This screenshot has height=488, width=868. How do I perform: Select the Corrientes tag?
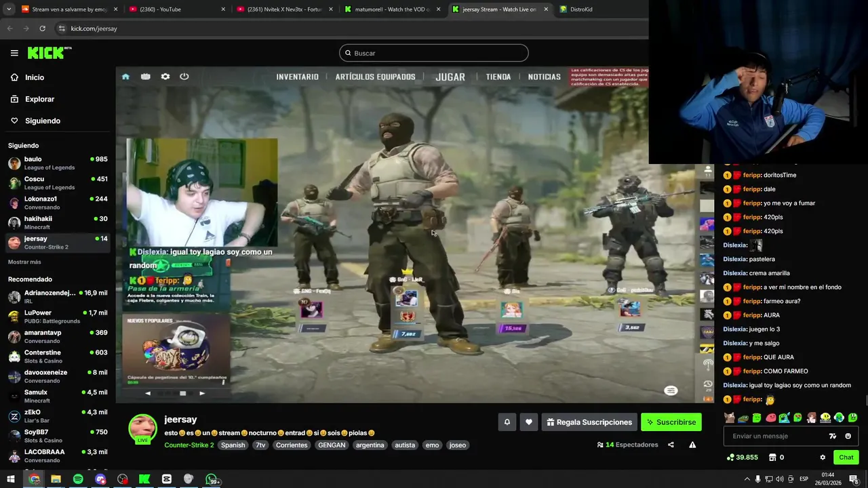292,445
